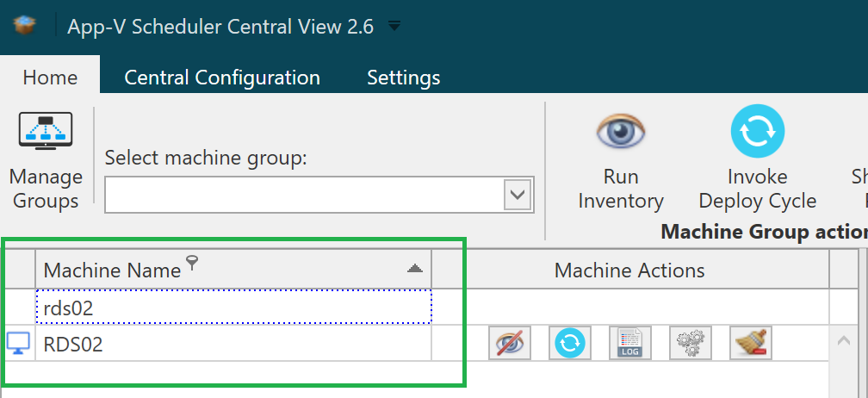868x398 pixels.
Task: Open the Settings tab
Action: pos(403,78)
